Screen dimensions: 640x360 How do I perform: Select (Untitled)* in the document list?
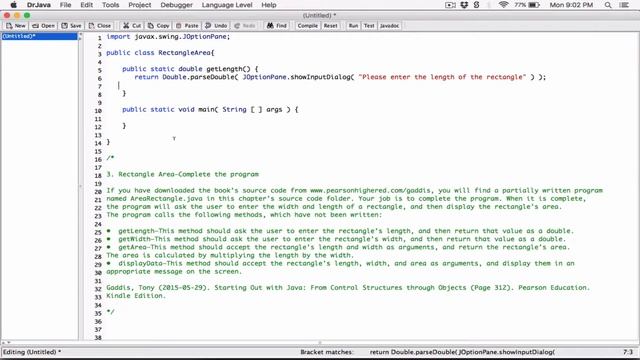tap(39, 36)
